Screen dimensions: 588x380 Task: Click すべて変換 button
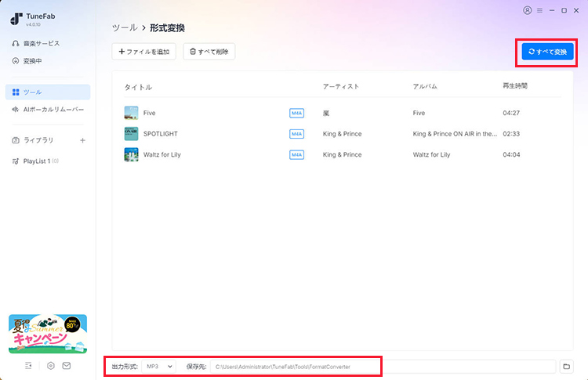click(x=547, y=52)
